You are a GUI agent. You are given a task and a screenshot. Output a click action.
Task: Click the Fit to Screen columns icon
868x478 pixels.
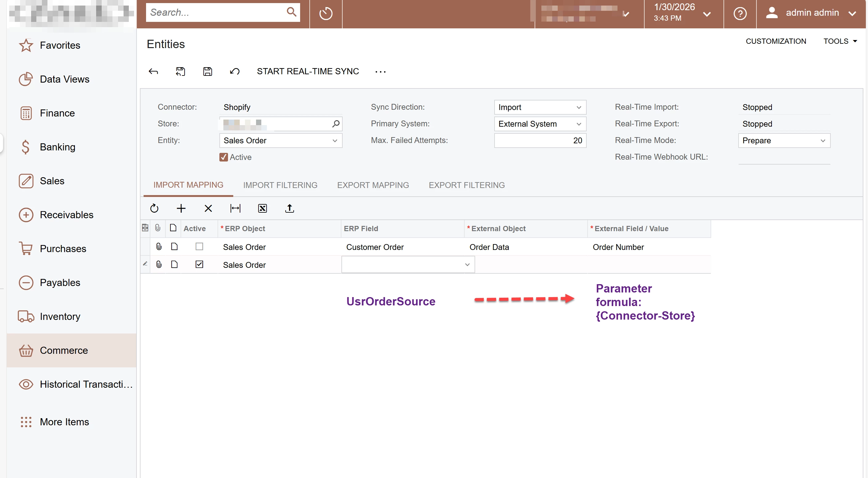235,208
